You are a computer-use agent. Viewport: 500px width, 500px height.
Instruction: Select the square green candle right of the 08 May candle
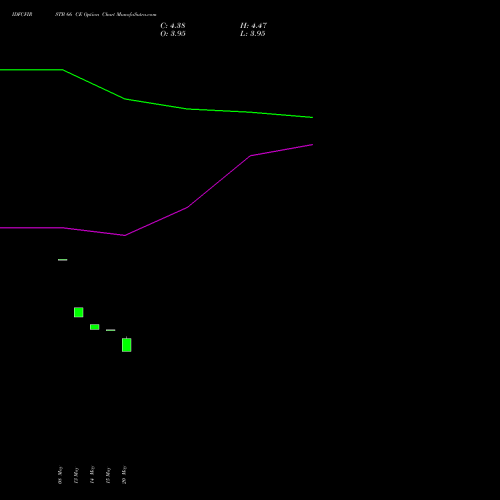[x=79, y=312]
